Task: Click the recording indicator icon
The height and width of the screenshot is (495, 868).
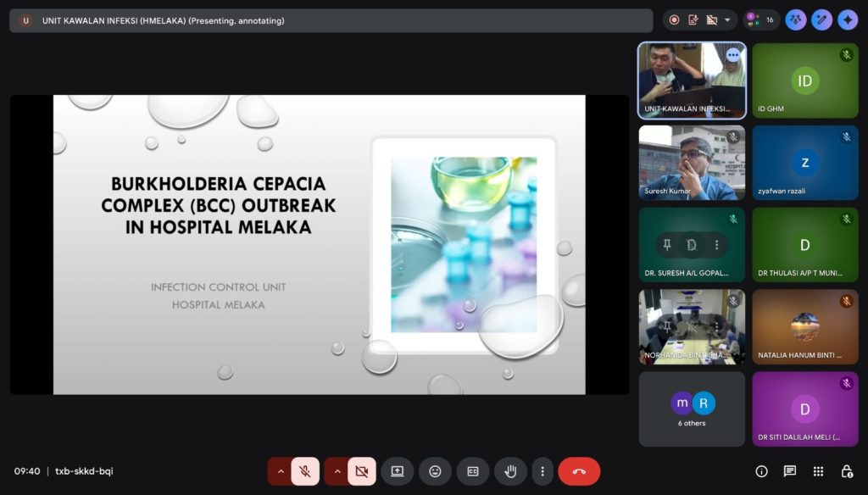Action: coord(674,19)
